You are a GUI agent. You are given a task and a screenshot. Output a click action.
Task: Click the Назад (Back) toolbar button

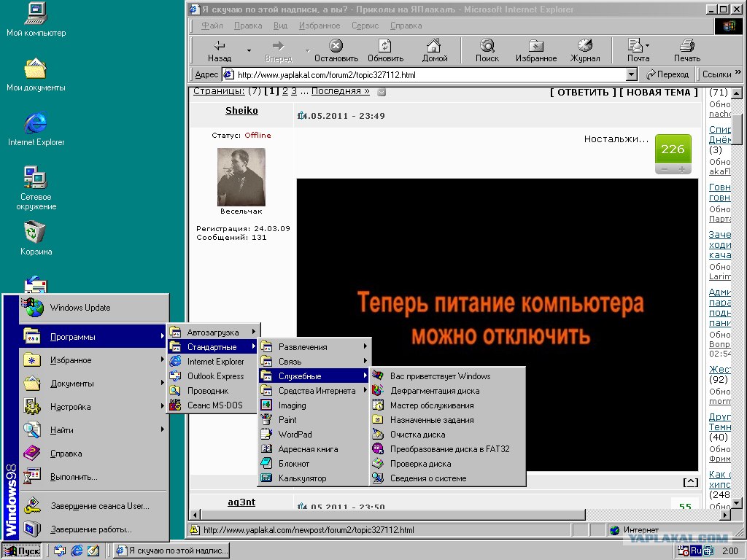pos(220,50)
